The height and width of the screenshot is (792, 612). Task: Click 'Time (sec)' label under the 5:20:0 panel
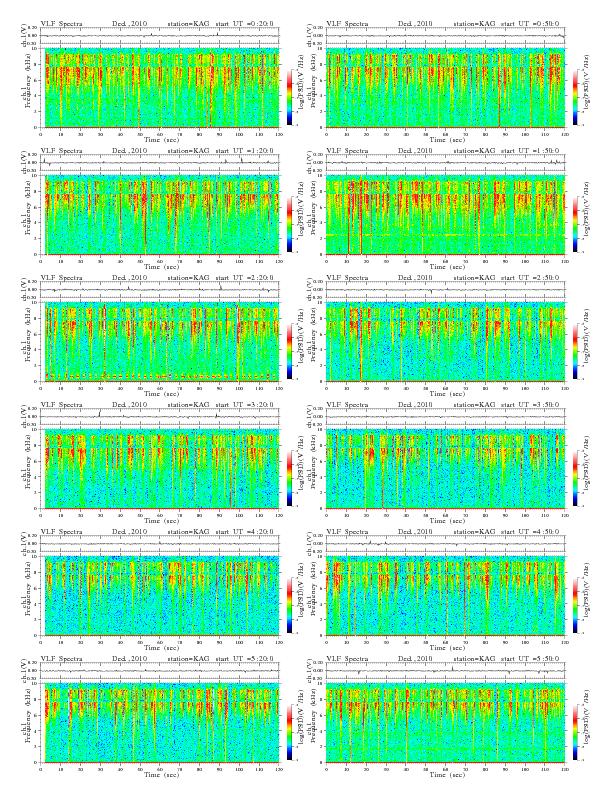160,774
